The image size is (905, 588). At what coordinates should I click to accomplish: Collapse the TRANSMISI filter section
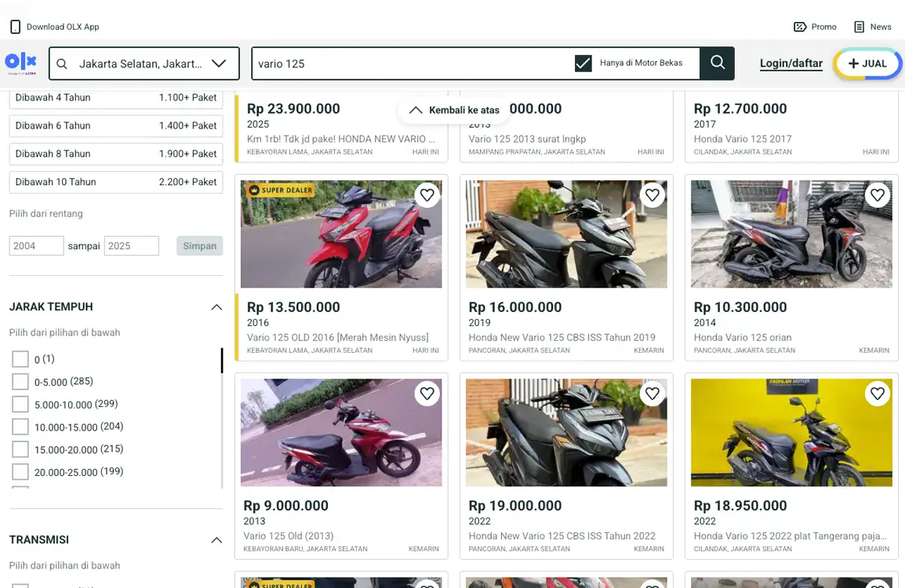pyautogui.click(x=216, y=540)
